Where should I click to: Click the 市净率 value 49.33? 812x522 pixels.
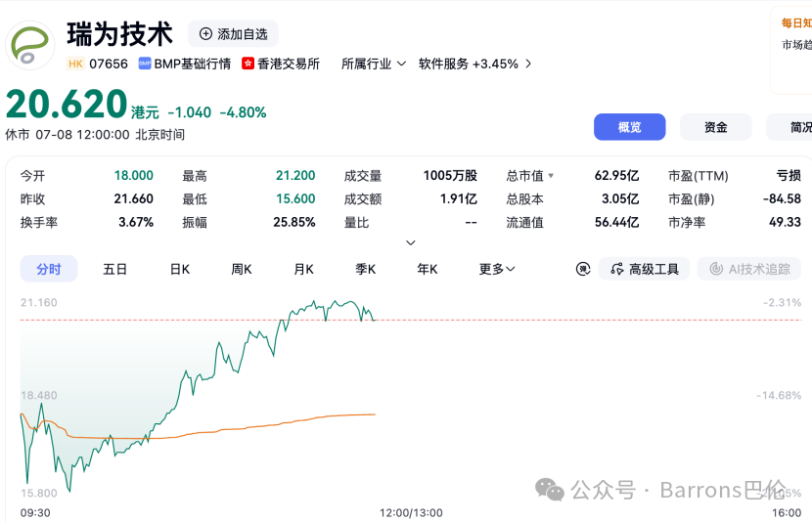(x=785, y=223)
